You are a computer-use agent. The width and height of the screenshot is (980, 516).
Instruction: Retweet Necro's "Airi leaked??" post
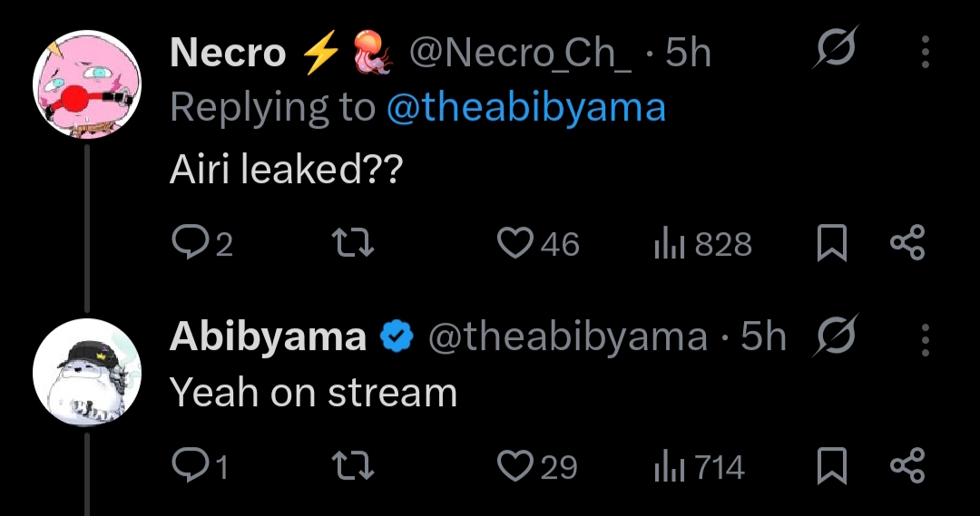pos(353,243)
